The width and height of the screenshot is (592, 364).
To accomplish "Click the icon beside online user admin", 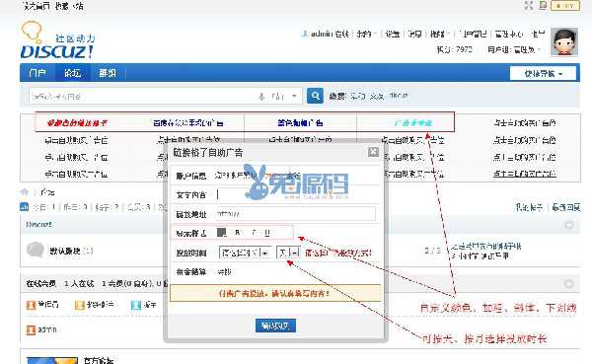I will (x=31, y=330).
